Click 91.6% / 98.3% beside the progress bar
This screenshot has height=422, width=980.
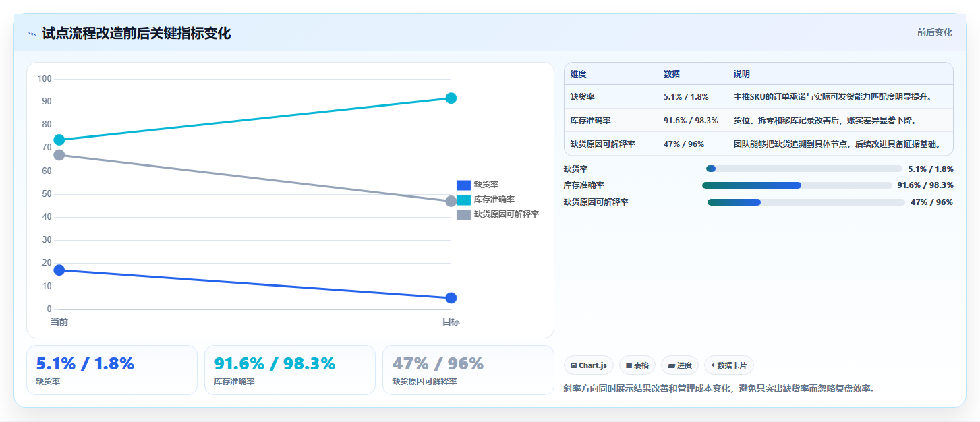[925, 185]
